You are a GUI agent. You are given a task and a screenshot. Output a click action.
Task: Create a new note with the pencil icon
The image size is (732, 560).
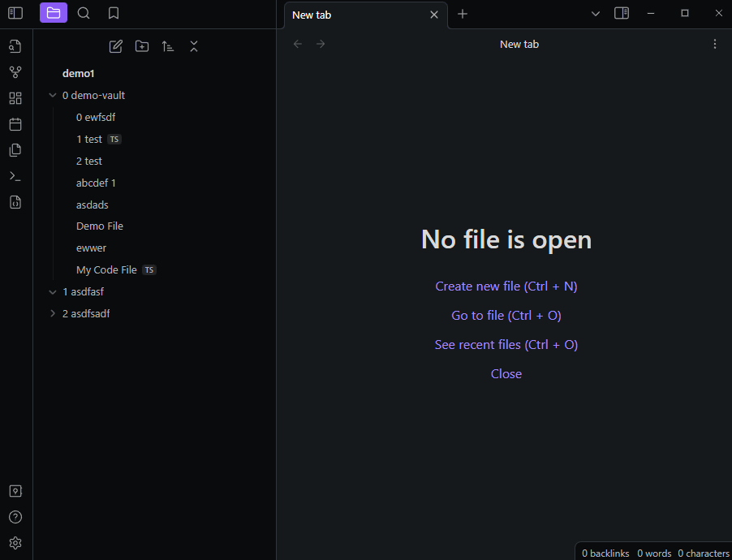[x=115, y=46]
